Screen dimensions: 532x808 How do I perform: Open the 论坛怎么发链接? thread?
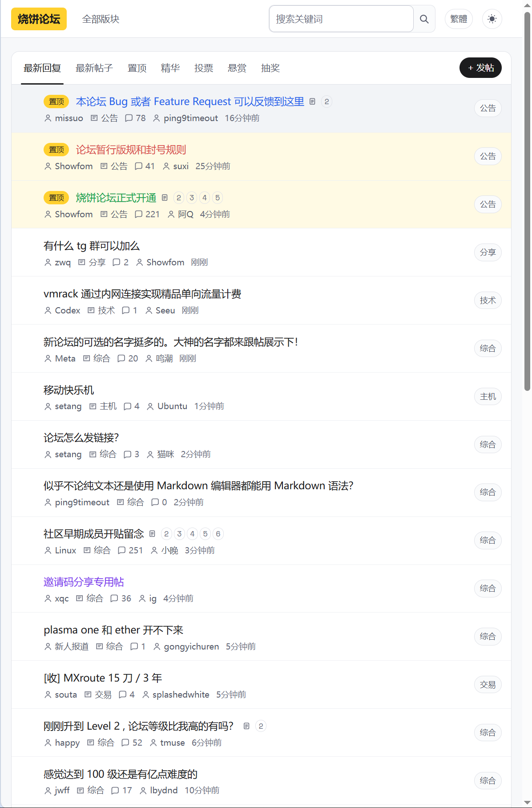[x=81, y=438]
